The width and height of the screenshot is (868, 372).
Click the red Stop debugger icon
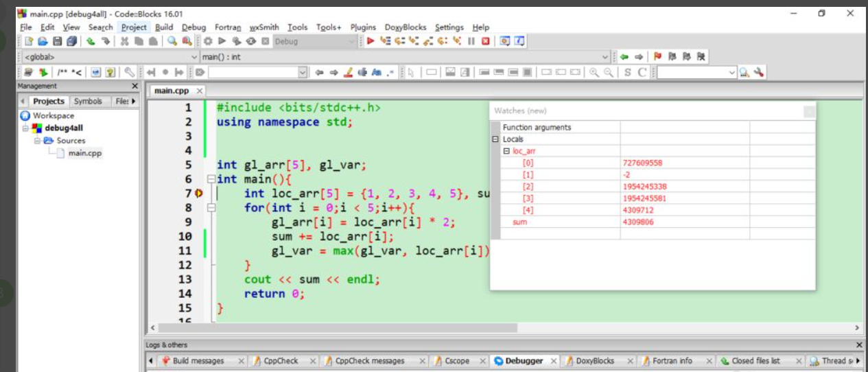coord(486,41)
